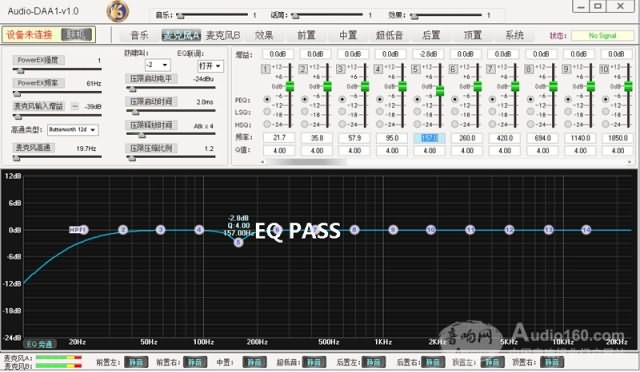Click band number 7 button above its fader
640x372 pixels.
[491, 69]
